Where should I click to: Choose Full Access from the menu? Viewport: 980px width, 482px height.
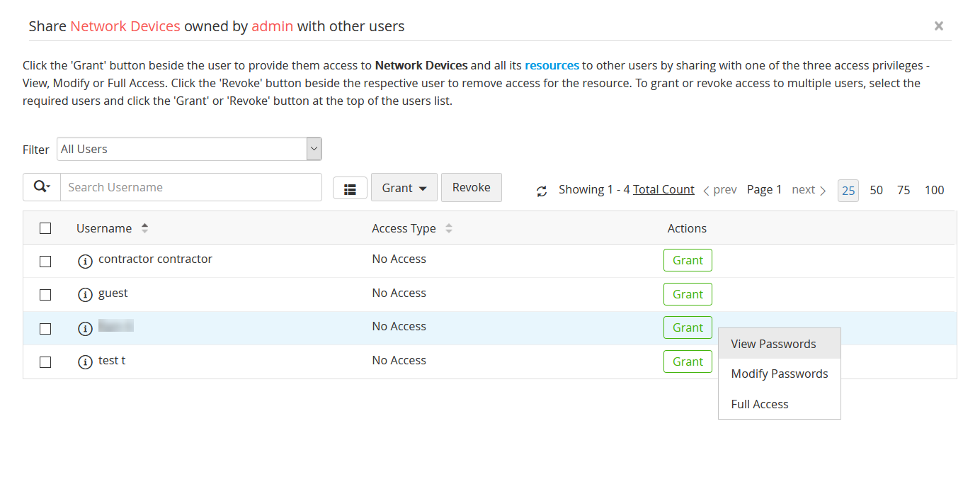[760, 404]
